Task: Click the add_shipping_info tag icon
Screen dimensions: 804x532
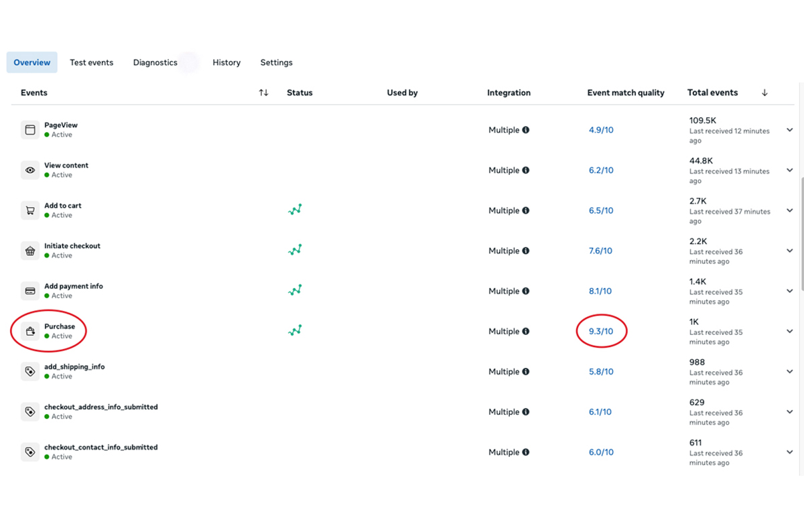Action: coord(30,371)
